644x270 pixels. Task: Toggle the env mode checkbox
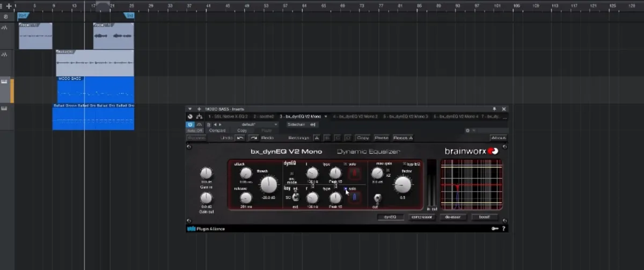point(292,174)
